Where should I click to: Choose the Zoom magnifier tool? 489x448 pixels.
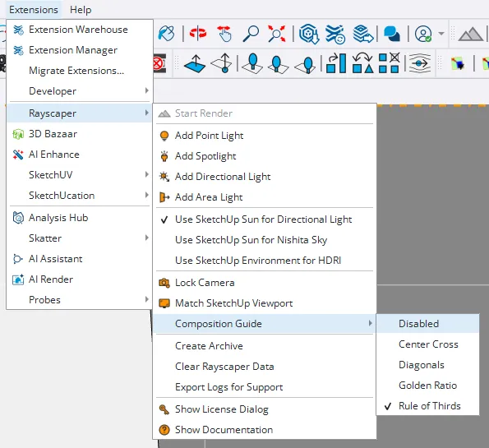click(x=251, y=34)
